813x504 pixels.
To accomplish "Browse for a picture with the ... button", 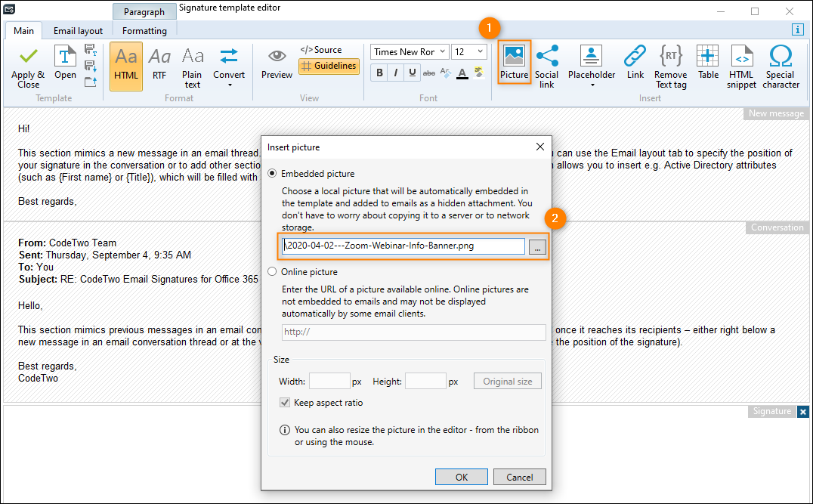I will 537,247.
